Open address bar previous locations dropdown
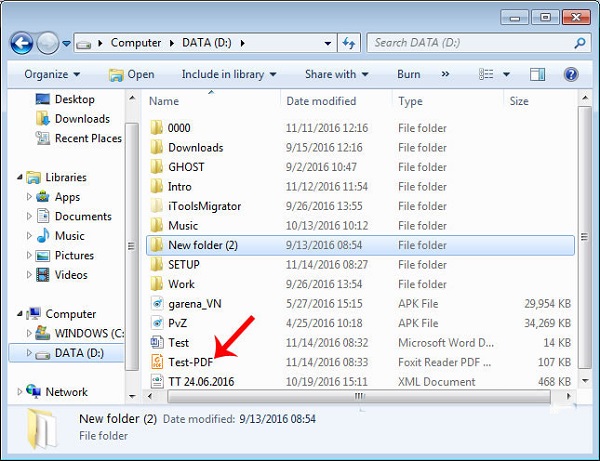The image size is (600, 461). pyautogui.click(x=328, y=43)
